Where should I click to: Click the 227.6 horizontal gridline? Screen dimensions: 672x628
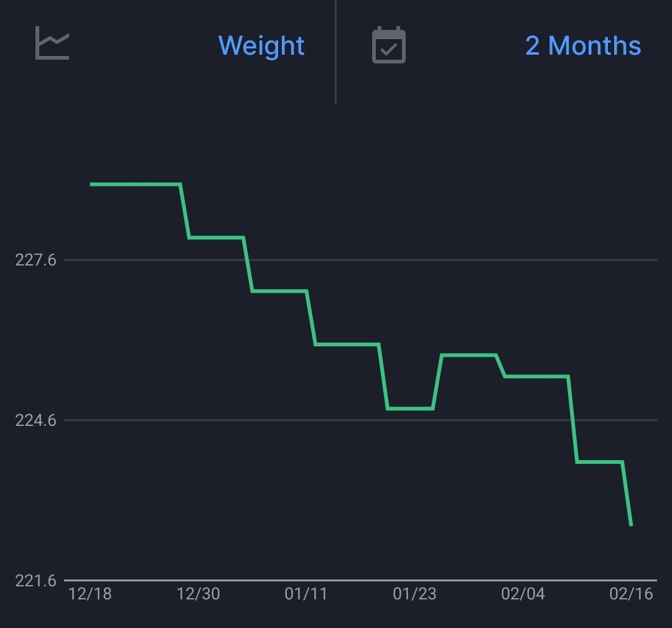click(x=436, y=260)
